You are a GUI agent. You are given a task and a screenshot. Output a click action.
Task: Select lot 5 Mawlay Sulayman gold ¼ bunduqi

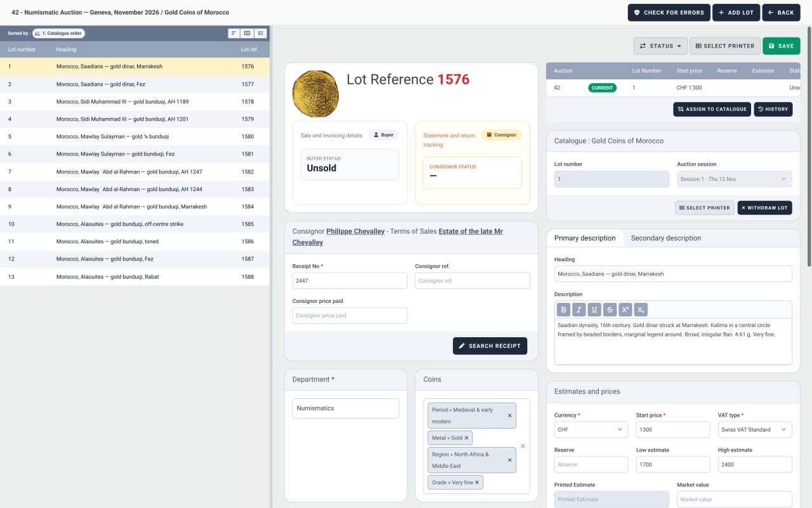pyautogui.click(x=134, y=137)
